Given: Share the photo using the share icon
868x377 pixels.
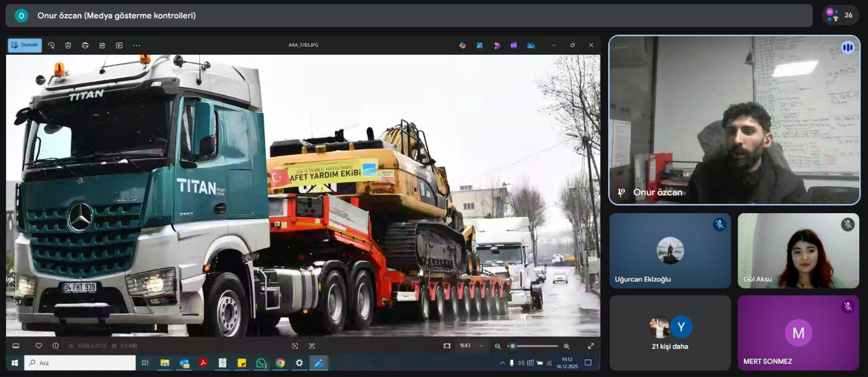Looking at the screenshot, I should coord(102,46).
